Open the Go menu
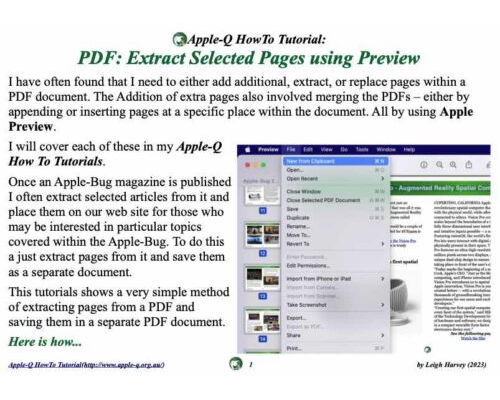This screenshot has width=500, height=400. click(344, 149)
